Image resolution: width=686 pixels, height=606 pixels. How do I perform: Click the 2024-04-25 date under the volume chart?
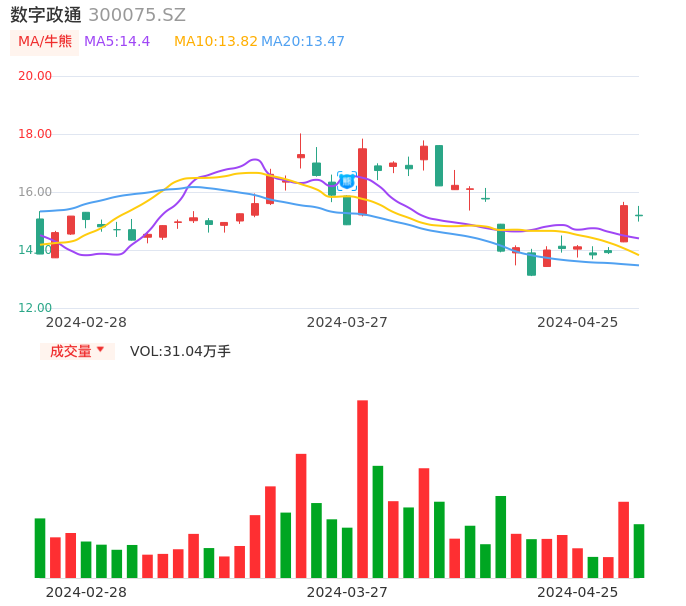[578, 592]
